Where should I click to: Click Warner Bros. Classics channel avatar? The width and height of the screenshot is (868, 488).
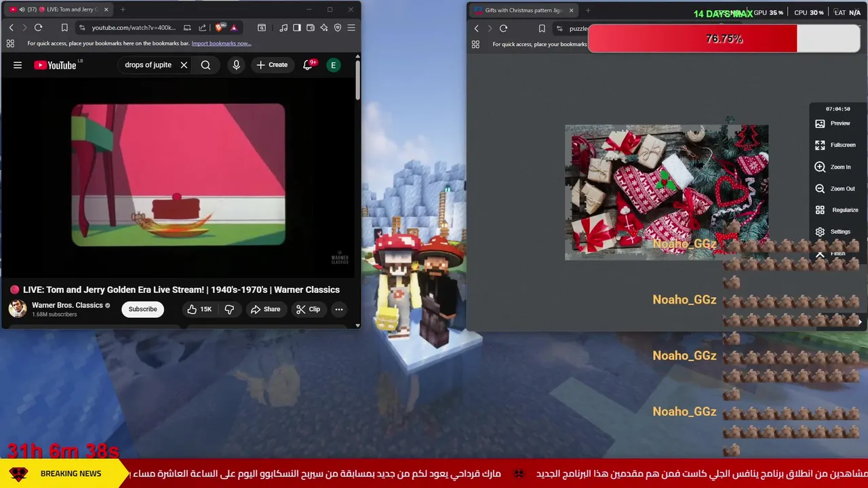point(18,308)
